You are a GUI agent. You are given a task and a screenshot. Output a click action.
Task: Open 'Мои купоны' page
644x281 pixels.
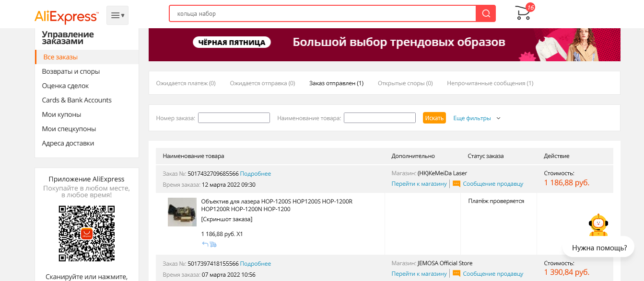[61, 114]
